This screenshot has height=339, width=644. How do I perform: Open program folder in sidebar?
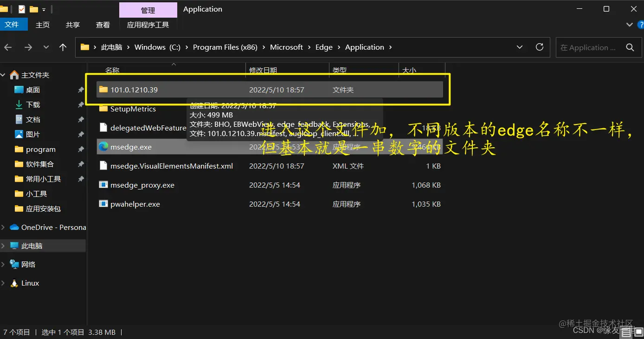(41, 149)
